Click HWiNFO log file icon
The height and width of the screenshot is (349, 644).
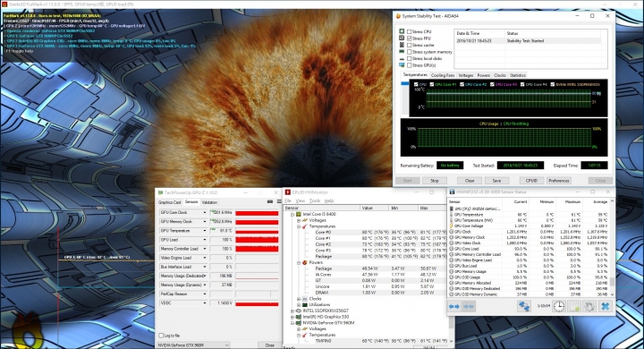574,306
